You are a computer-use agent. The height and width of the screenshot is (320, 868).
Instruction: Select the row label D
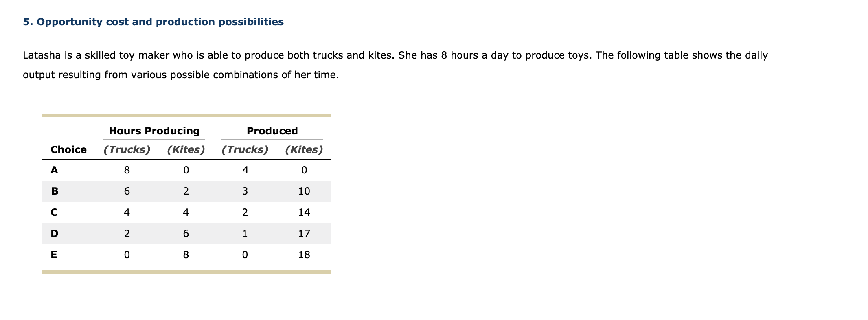coord(55,234)
